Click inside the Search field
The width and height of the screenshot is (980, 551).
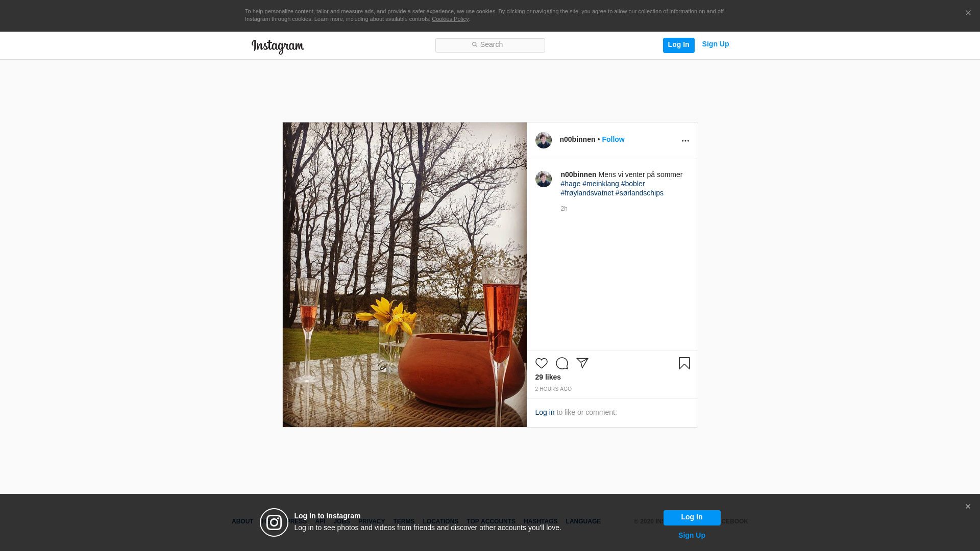[x=490, y=45]
